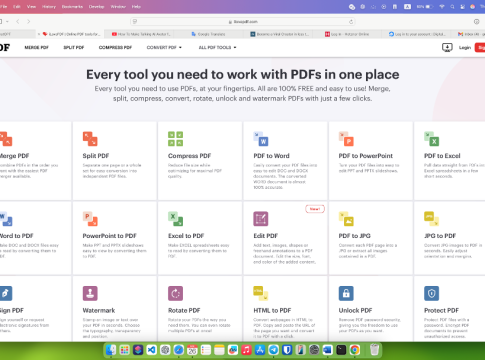Open the PDF to Word tool icon
Image resolution: width=485 pixels, height=360 pixels.
pyautogui.click(x=261, y=139)
